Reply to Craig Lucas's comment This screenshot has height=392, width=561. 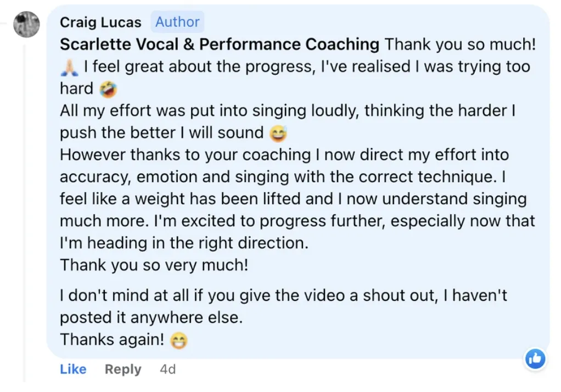(123, 369)
